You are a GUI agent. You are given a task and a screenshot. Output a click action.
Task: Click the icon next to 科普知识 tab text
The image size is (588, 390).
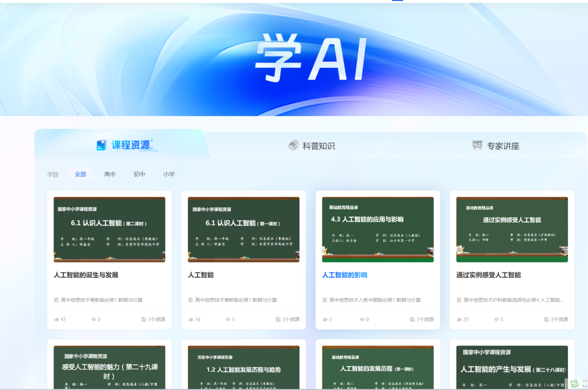click(292, 145)
